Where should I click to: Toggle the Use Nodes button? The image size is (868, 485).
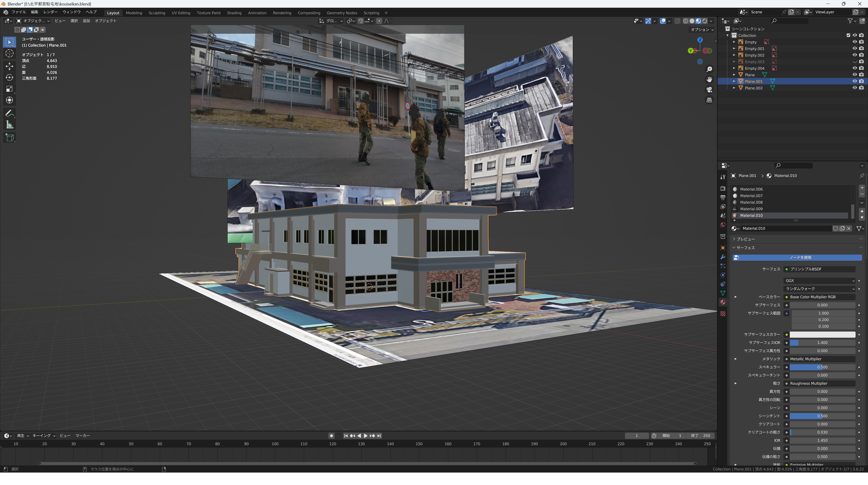(797, 258)
